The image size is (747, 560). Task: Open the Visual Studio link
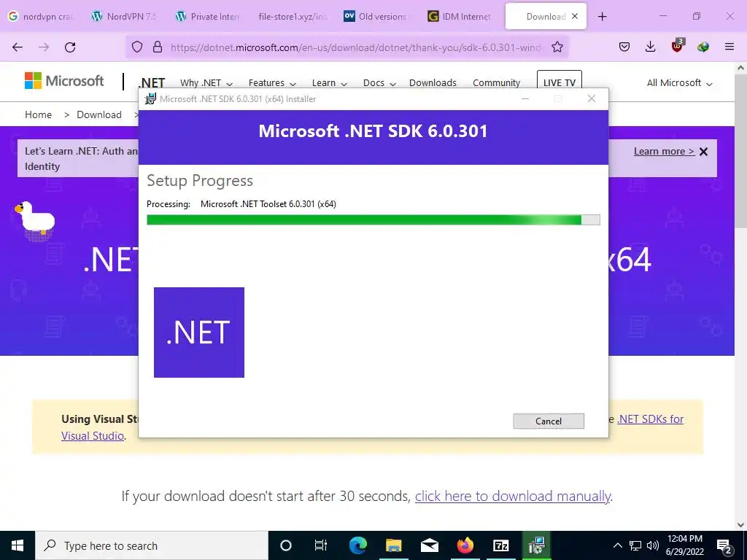[x=93, y=436]
